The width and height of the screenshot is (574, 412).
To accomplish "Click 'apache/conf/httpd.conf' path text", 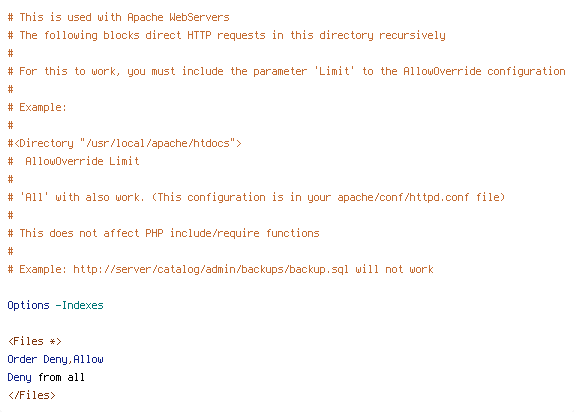I will tap(403, 197).
